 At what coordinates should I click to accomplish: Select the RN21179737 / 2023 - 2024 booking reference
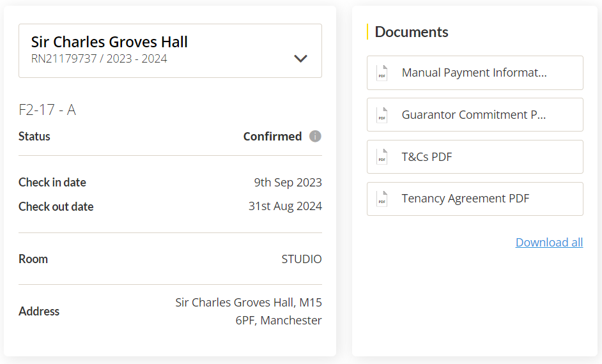pyautogui.click(x=99, y=59)
